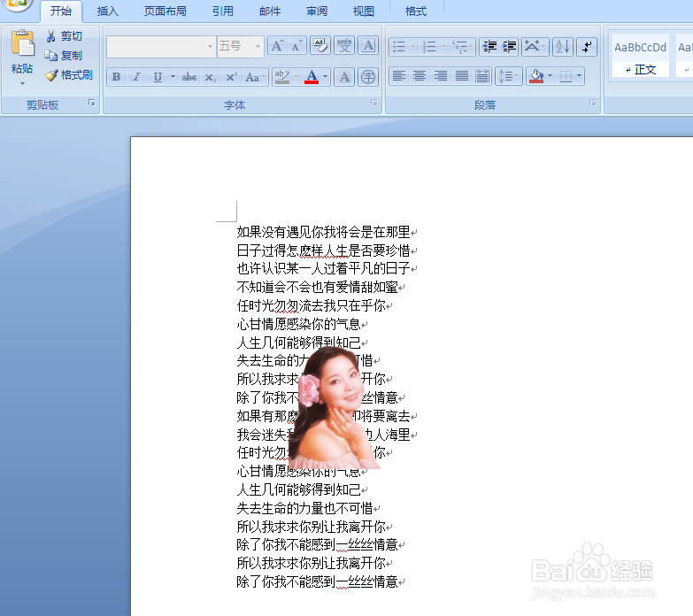Open the 格式 picture tools tab
The width and height of the screenshot is (693, 616).
click(416, 11)
